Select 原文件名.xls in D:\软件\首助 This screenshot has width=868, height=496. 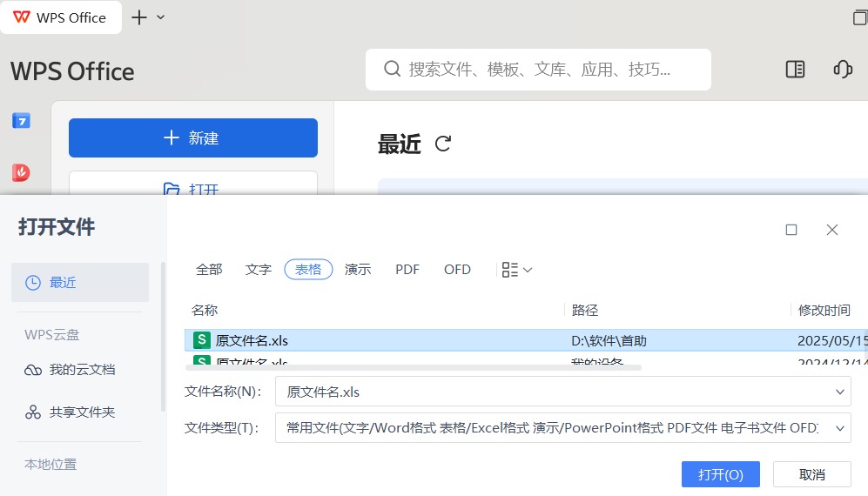(526, 340)
